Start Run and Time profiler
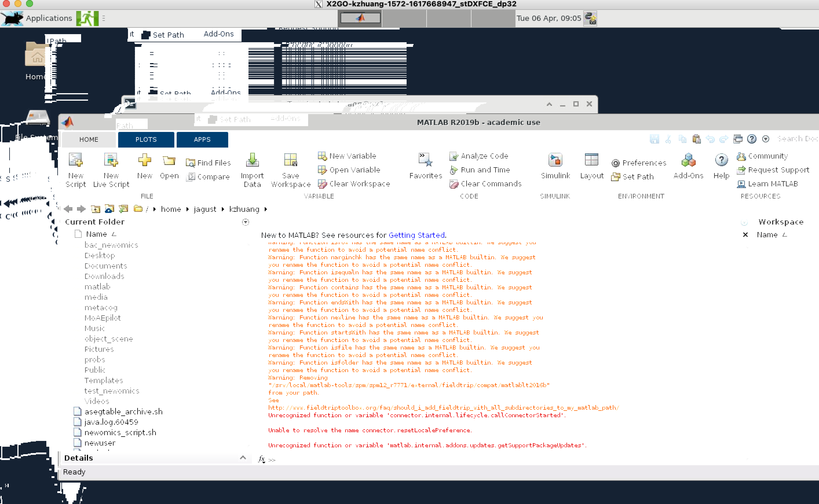 [x=480, y=170]
